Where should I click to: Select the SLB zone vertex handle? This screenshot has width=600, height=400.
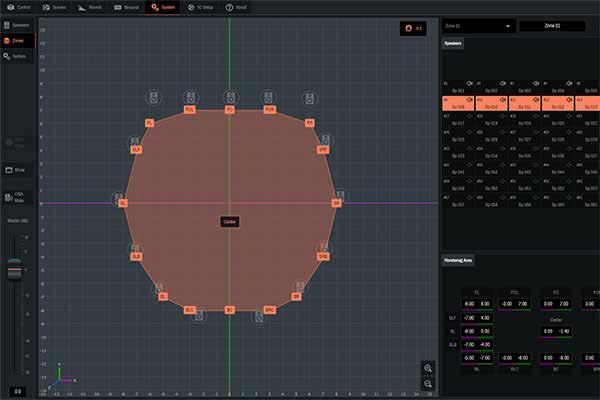pyautogui.click(x=136, y=256)
